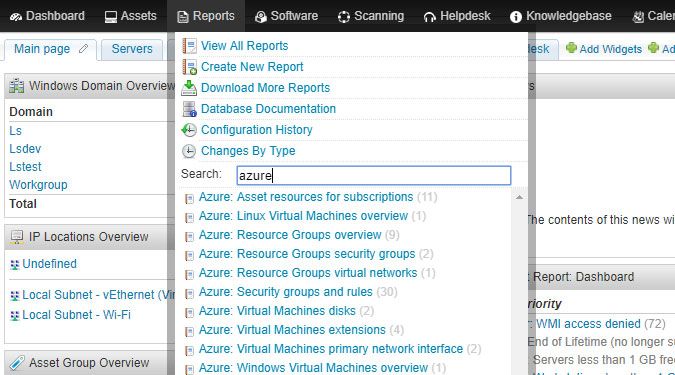
Task: Open the Helpdesk menu
Action: 457,16
